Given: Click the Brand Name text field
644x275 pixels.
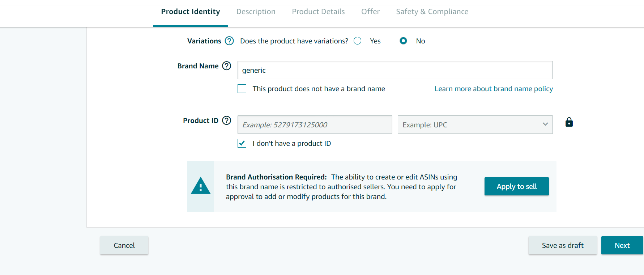Looking at the screenshot, I should (395, 70).
